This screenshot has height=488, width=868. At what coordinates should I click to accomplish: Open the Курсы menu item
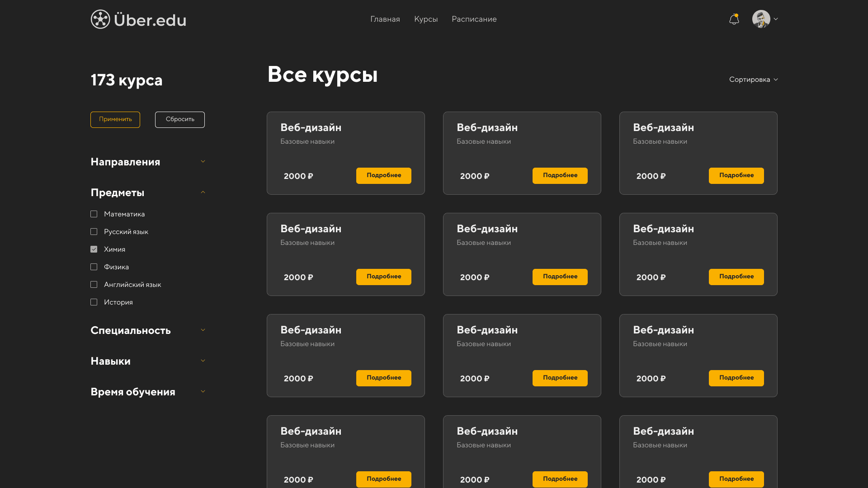coord(426,19)
